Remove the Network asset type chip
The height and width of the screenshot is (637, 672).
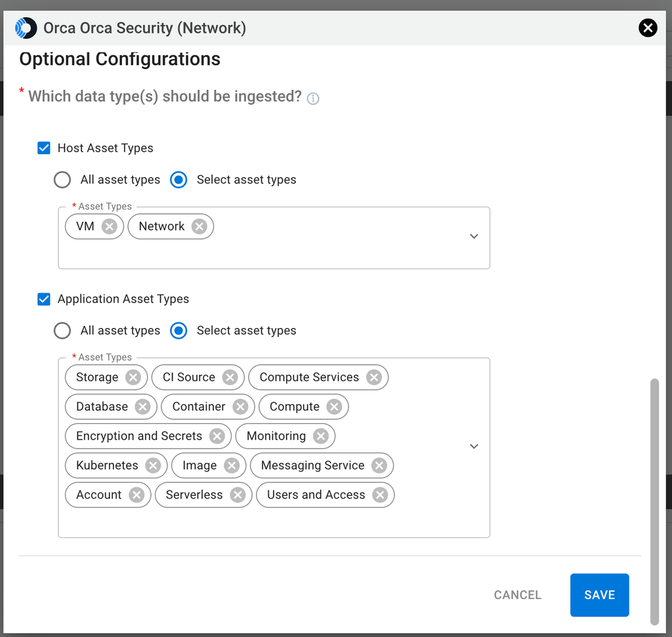199,226
